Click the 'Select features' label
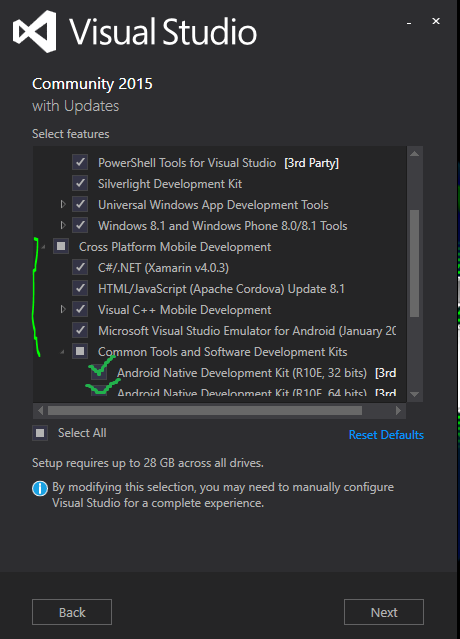The height and width of the screenshot is (639, 460). tap(71, 134)
